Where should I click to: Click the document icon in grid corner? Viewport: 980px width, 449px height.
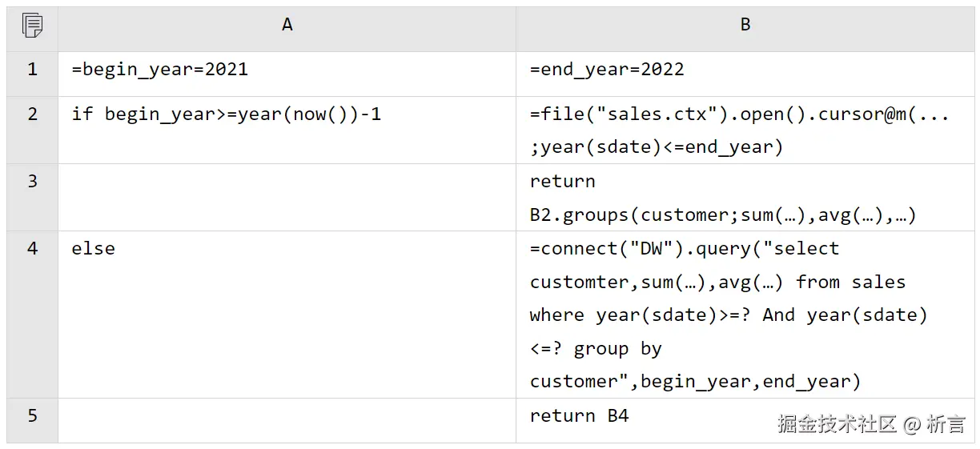tap(33, 26)
